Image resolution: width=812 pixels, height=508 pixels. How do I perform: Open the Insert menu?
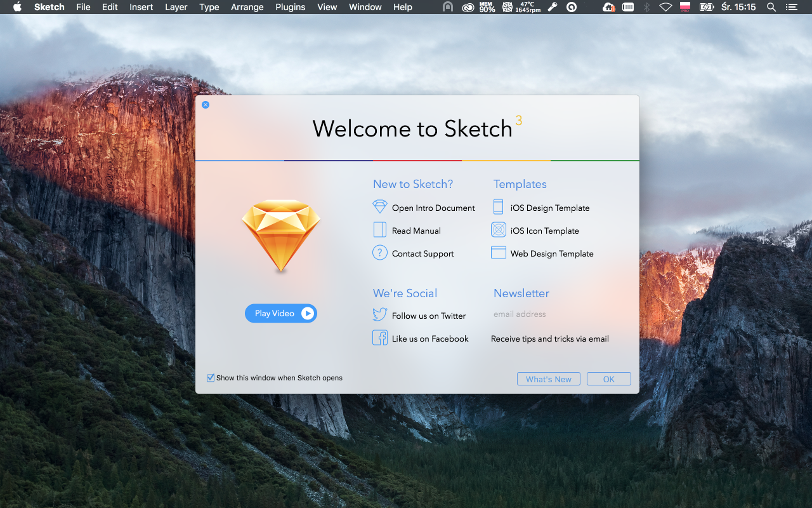tap(141, 7)
